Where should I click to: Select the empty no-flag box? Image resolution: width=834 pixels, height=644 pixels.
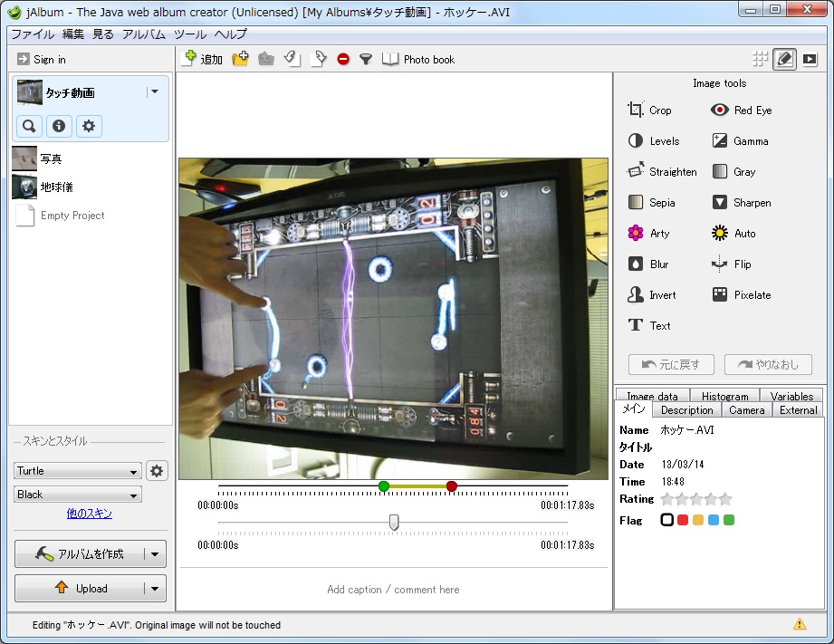[667, 520]
